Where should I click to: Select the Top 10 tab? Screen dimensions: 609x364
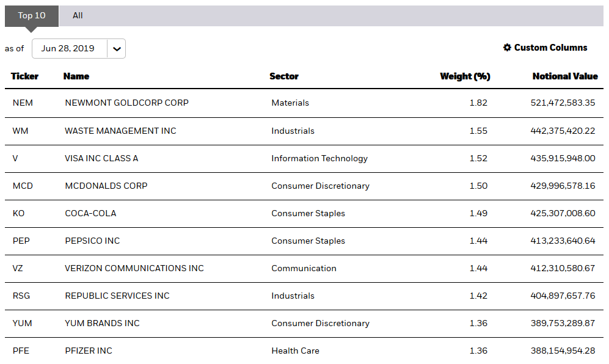[x=32, y=16]
